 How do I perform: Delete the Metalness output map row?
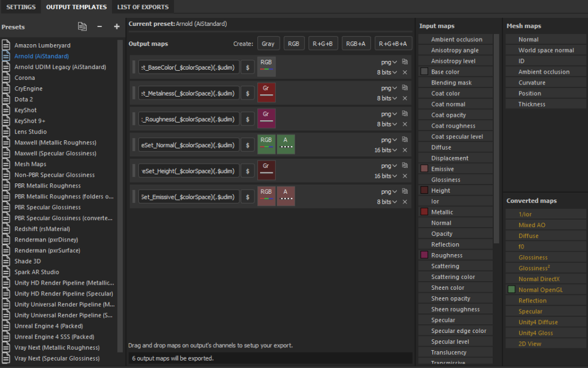405,98
